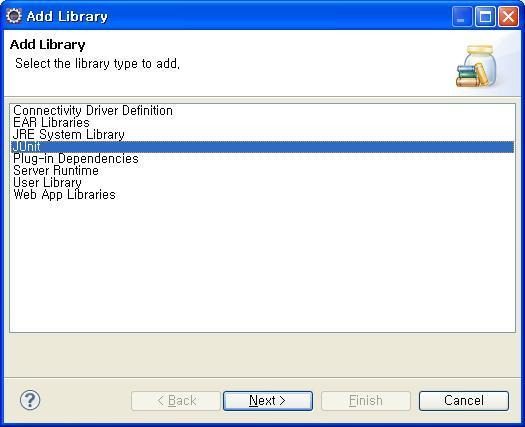Choose JRE System Library entry
The height and width of the screenshot is (427, 525).
pyautogui.click(x=69, y=135)
